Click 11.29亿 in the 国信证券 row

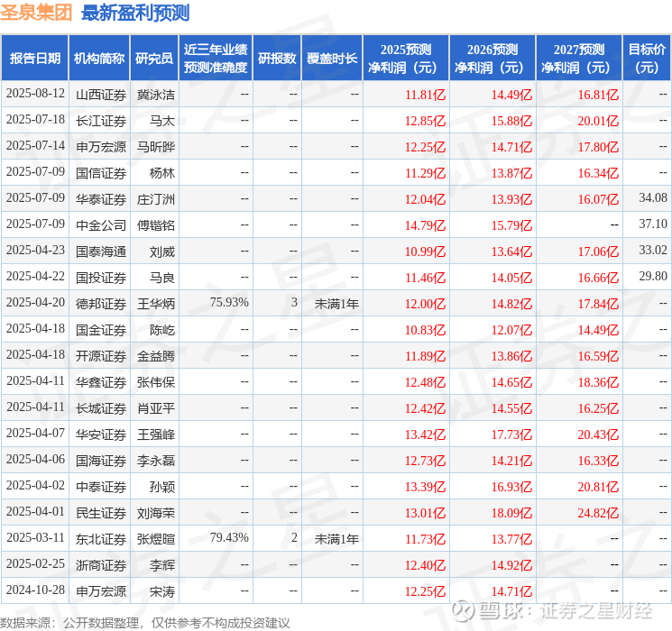point(425,173)
